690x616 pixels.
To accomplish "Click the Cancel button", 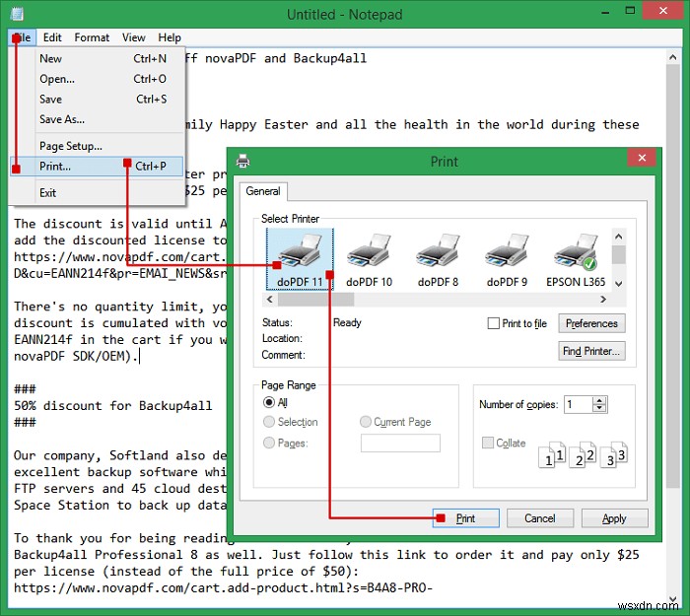I will tap(540, 518).
